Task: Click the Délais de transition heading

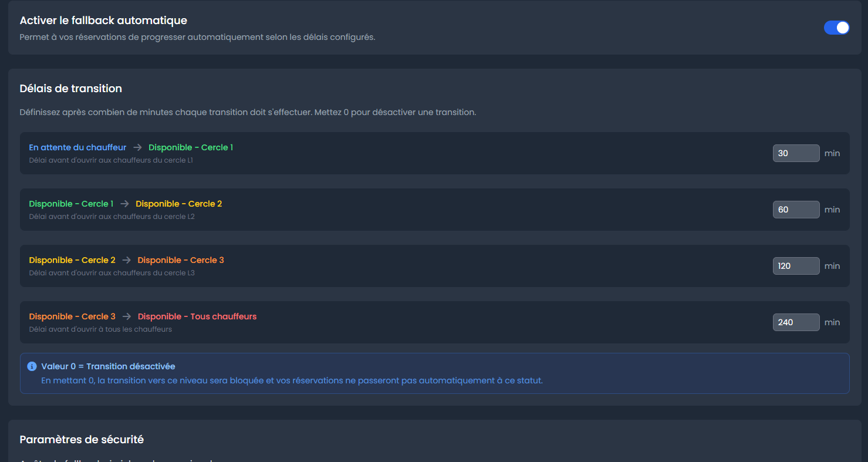Action: [71, 89]
